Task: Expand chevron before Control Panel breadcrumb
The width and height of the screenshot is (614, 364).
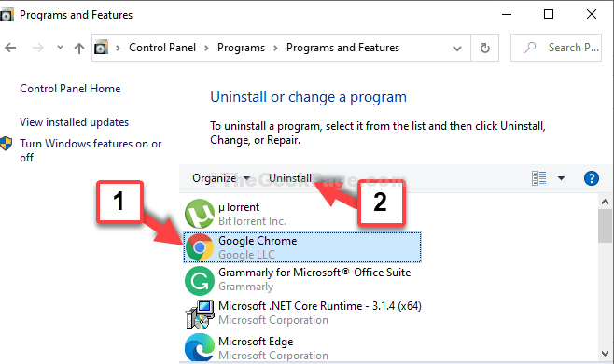Action: 118,48
